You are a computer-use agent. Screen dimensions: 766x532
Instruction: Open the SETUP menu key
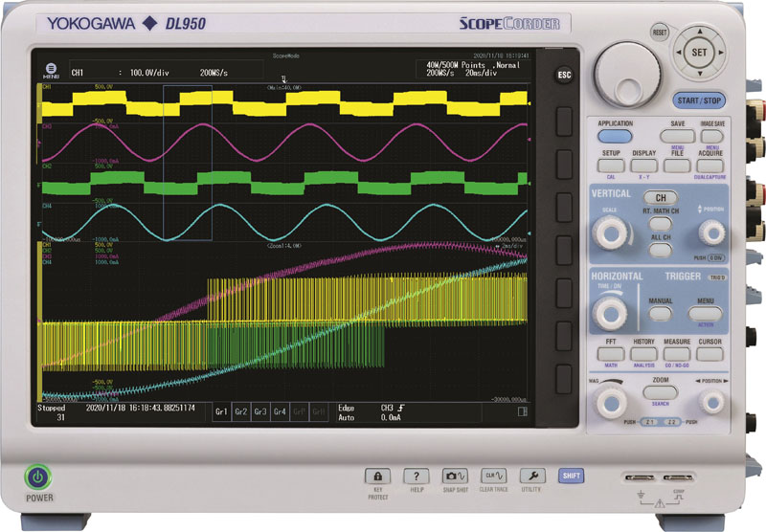pos(611,166)
